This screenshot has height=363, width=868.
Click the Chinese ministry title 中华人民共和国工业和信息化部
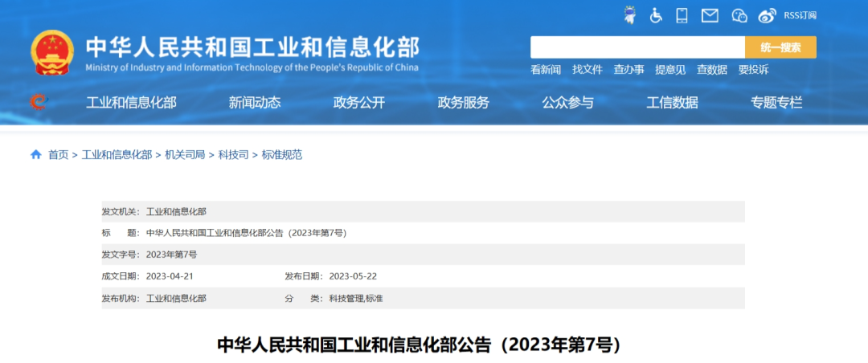pyautogui.click(x=252, y=48)
